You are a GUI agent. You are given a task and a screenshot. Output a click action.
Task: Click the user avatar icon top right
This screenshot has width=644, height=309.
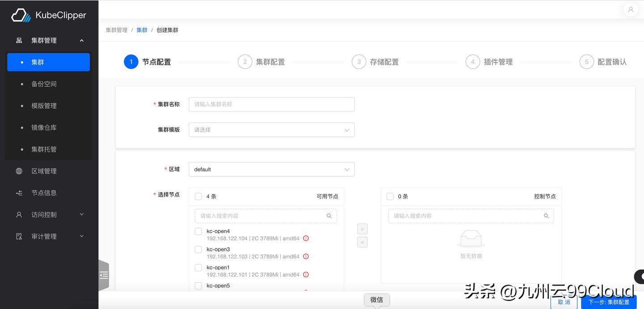click(631, 9)
